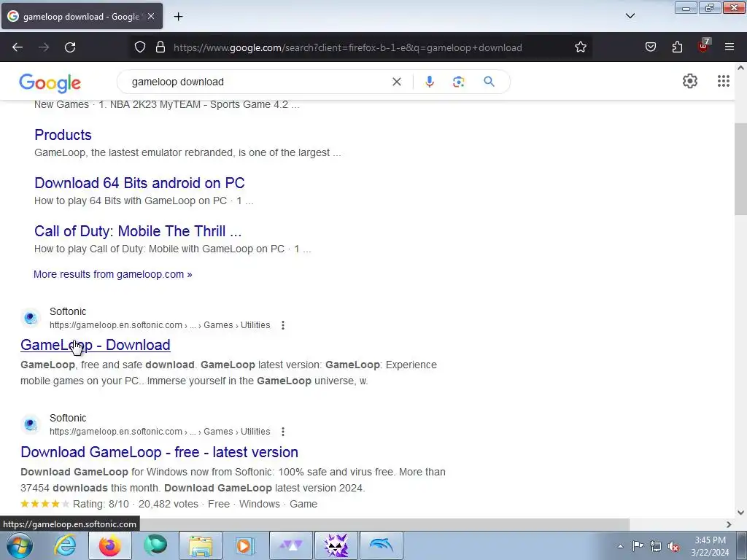This screenshot has width=747, height=560.
Task: Click the vertical scrollbar thumb
Action: point(740,169)
